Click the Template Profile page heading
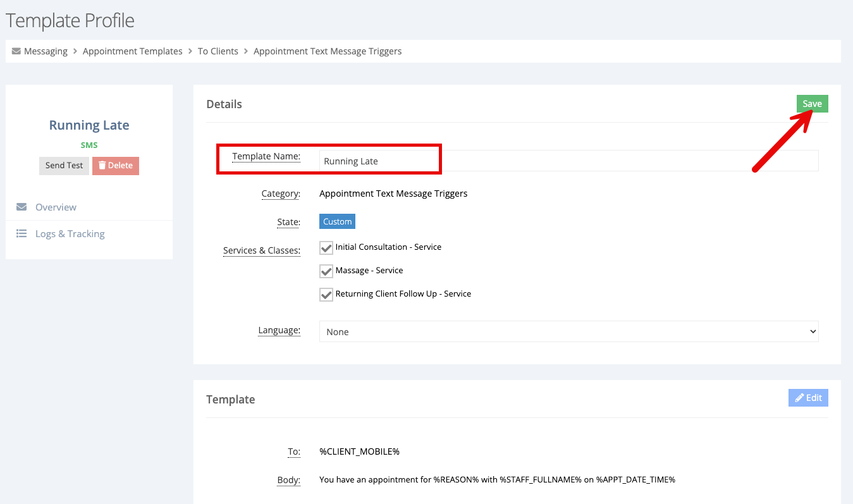This screenshot has width=853, height=504. pos(70,20)
